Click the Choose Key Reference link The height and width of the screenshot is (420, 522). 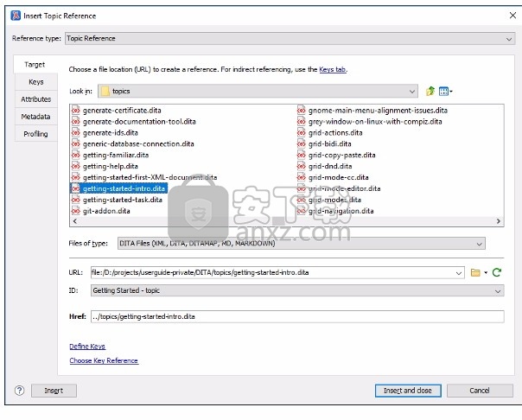104,360
